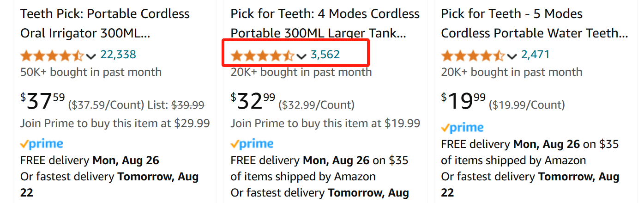Open the 3,562 customer reviews link
The width and height of the screenshot is (644, 203).
tap(325, 55)
